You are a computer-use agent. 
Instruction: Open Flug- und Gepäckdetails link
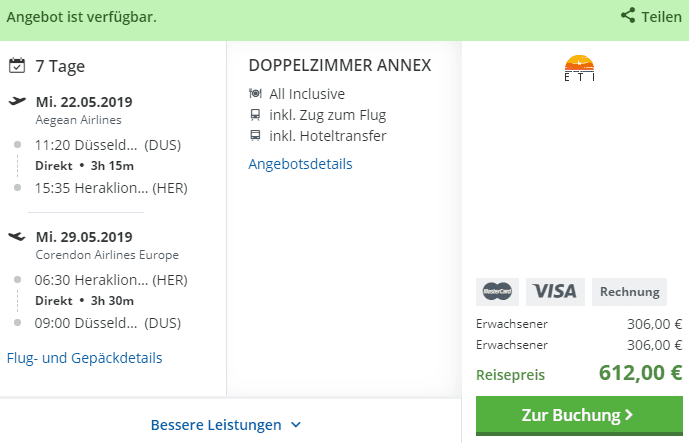point(84,357)
